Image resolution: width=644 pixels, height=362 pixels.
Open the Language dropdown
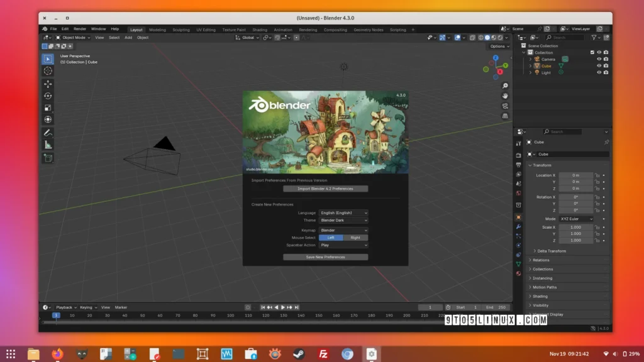coord(343,213)
